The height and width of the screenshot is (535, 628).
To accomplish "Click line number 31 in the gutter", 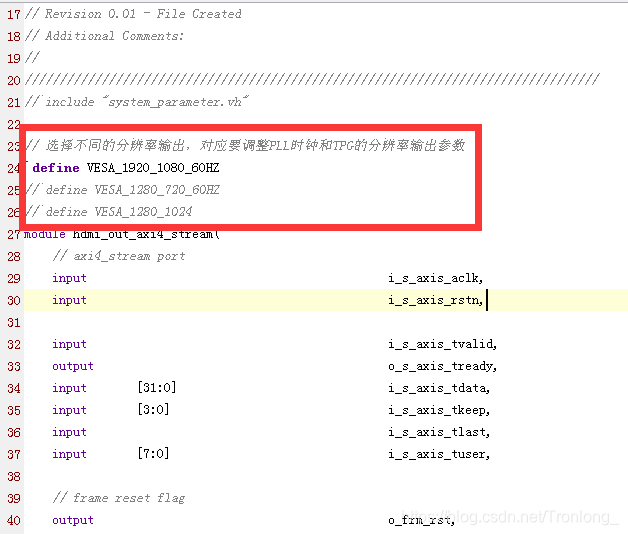I will 14,323.
